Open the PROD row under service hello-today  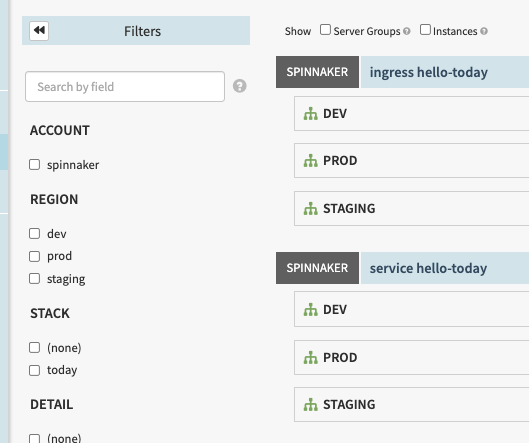tap(412, 358)
